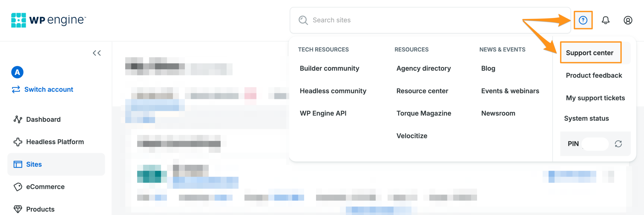Open Support center link

[x=589, y=53]
